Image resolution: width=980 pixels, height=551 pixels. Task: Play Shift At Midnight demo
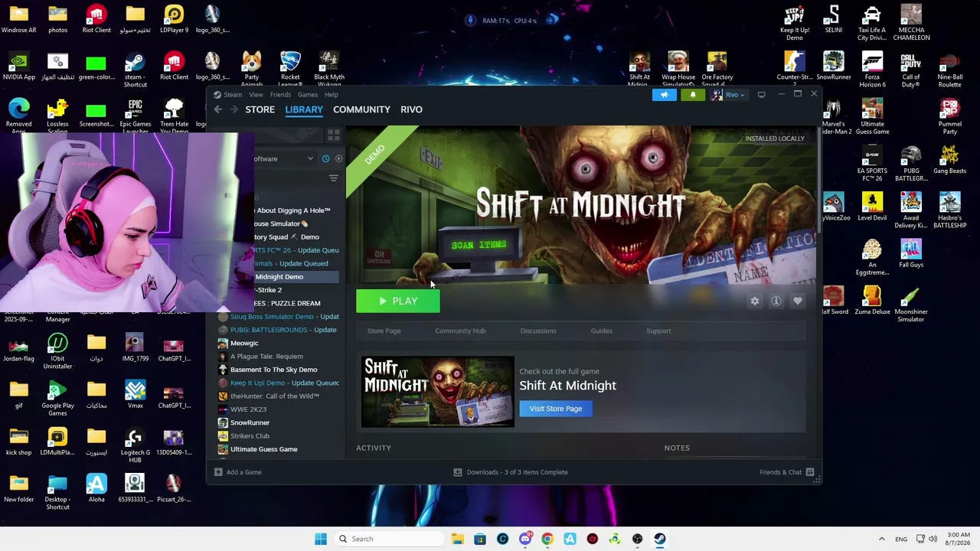click(x=398, y=302)
